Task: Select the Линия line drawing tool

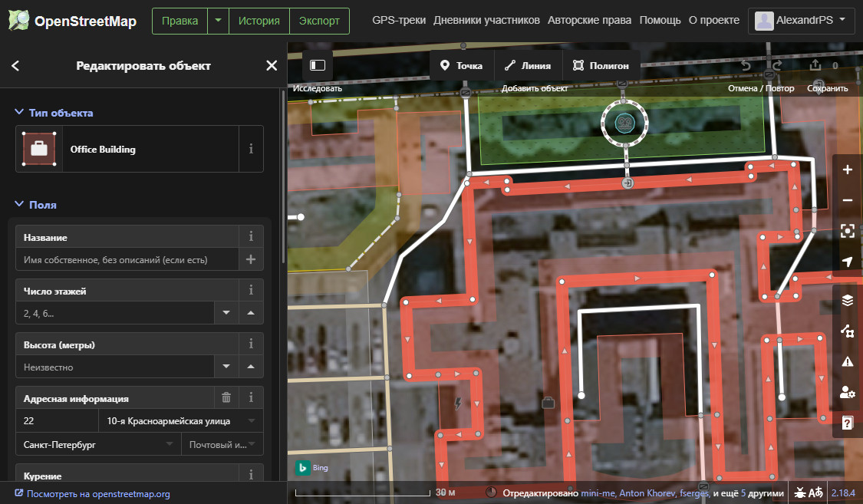Action: coord(528,65)
